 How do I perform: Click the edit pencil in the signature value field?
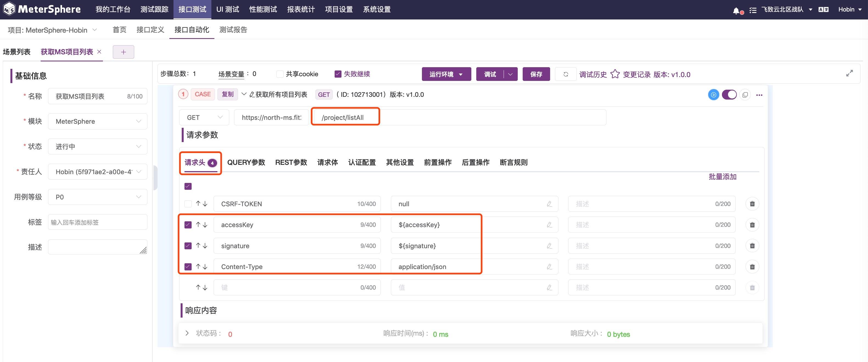tap(549, 245)
